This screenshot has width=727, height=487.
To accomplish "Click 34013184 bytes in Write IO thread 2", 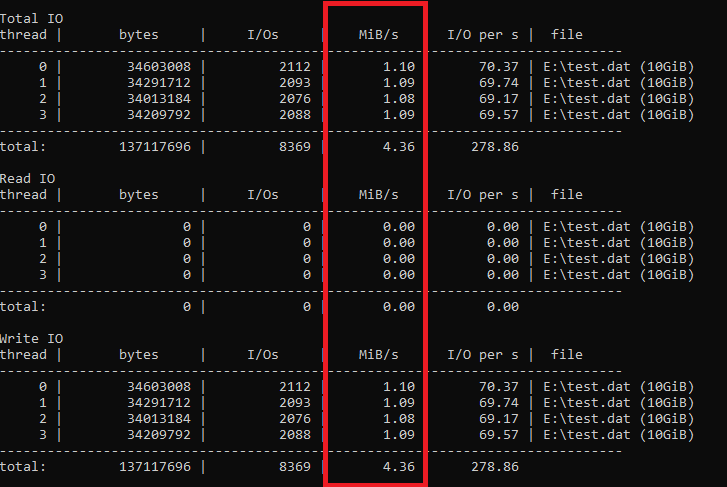I will click(159, 419).
